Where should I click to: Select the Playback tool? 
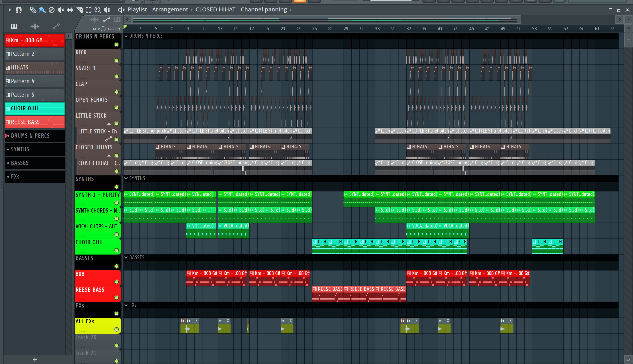[x=107, y=10]
